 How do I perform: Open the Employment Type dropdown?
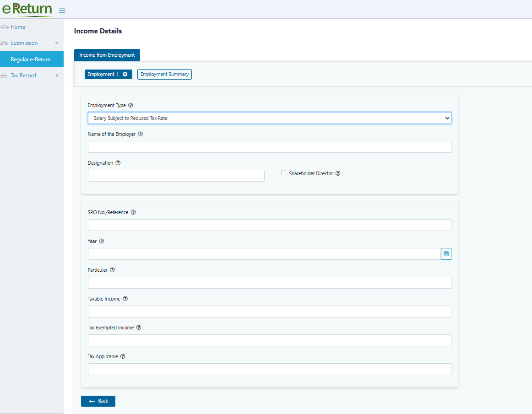[x=269, y=118]
